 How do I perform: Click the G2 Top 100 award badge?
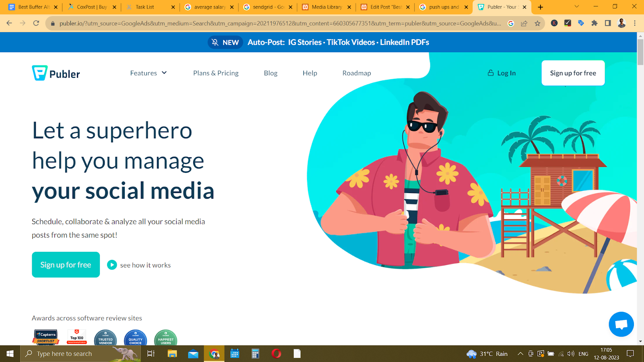[77, 337]
